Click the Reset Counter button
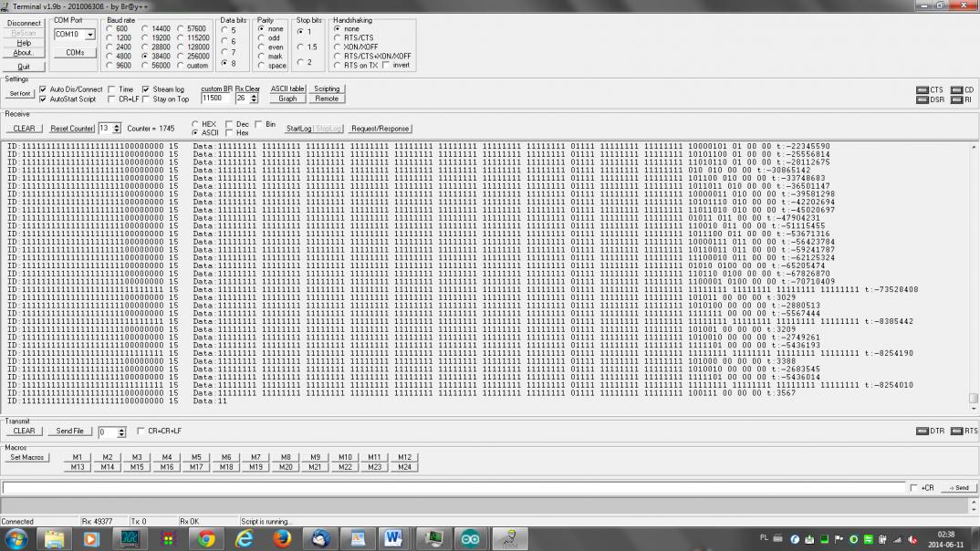This screenshot has height=551, width=980. pyautogui.click(x=72, y=128)
